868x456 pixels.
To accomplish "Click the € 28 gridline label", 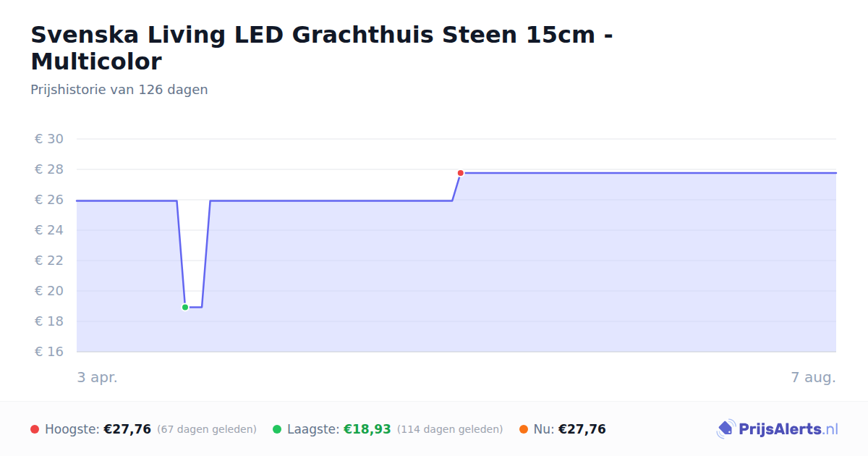I will click(x=50, y=169).
